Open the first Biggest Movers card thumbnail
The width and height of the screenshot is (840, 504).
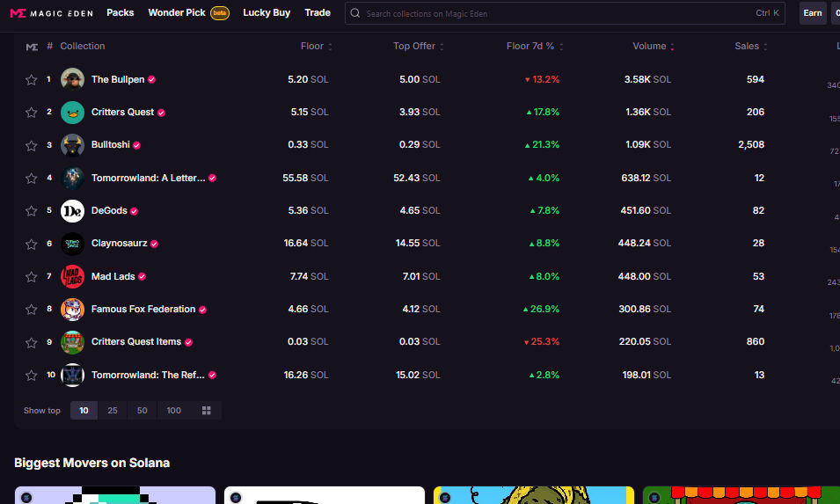click(x=115, y=495)
